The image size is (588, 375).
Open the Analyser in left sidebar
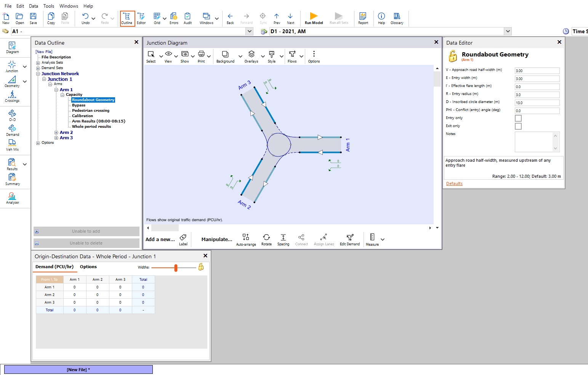point(12,198)
